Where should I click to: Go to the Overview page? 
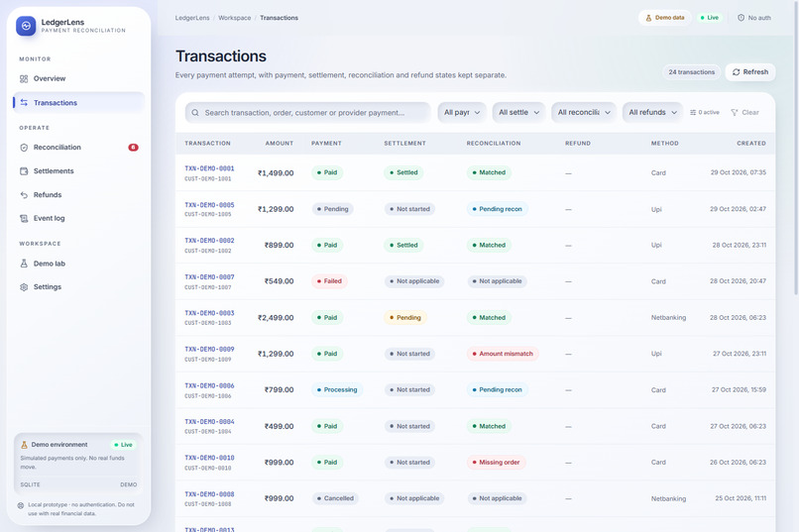point(79,79)
